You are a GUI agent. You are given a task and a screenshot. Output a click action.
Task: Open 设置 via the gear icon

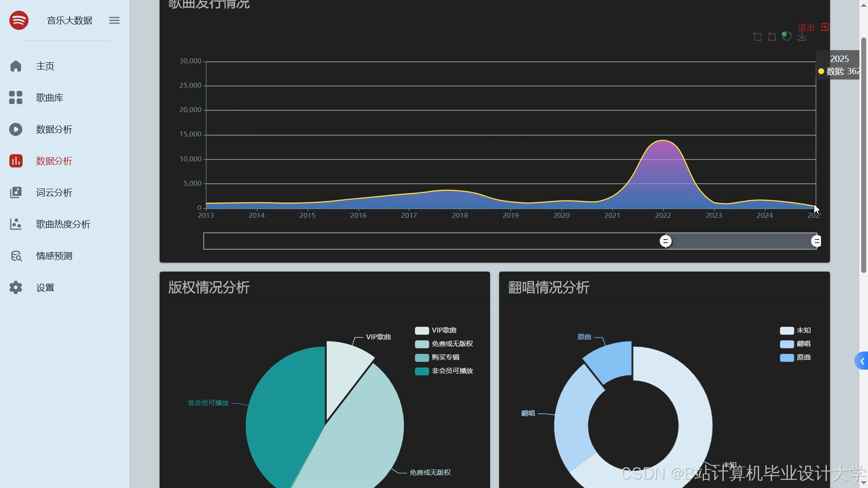(16, 288)
